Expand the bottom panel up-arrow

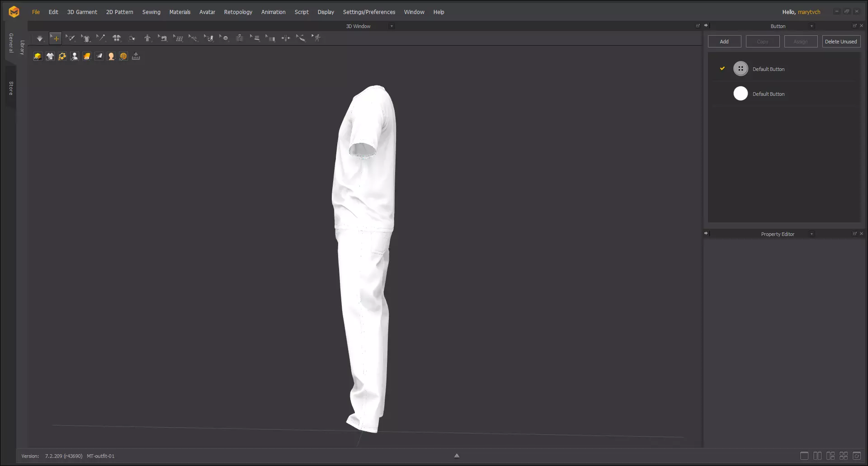(x=457, y=456)
